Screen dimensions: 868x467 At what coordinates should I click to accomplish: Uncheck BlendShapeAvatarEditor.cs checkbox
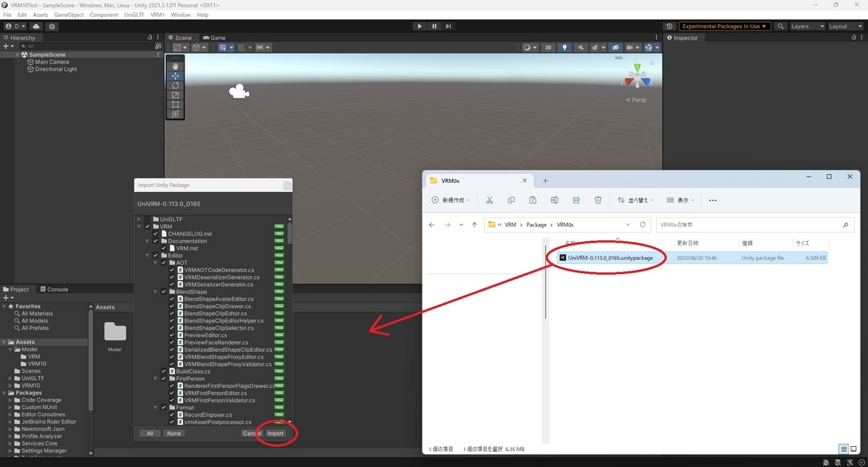point(171,299)
